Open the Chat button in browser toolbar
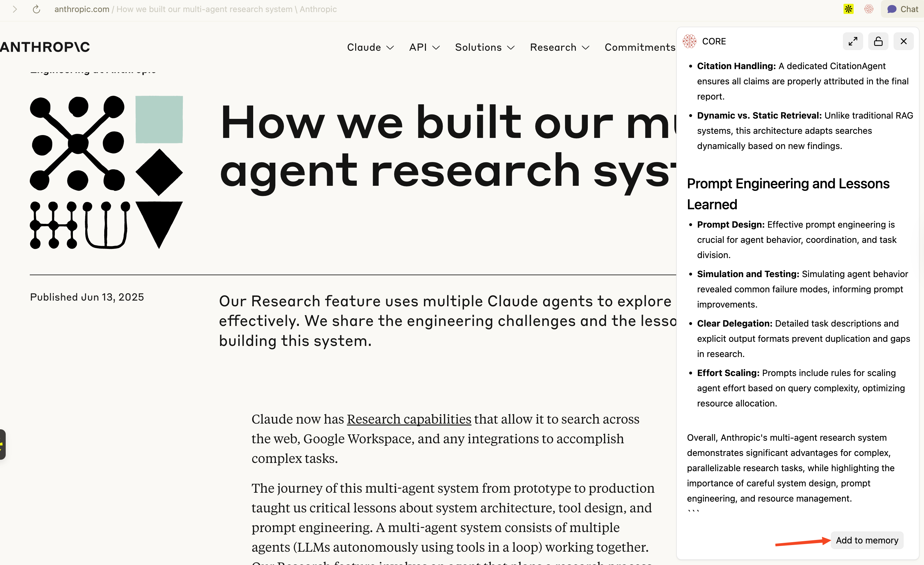The width and height of the screenshot is (924, 565). pos(902,9)
